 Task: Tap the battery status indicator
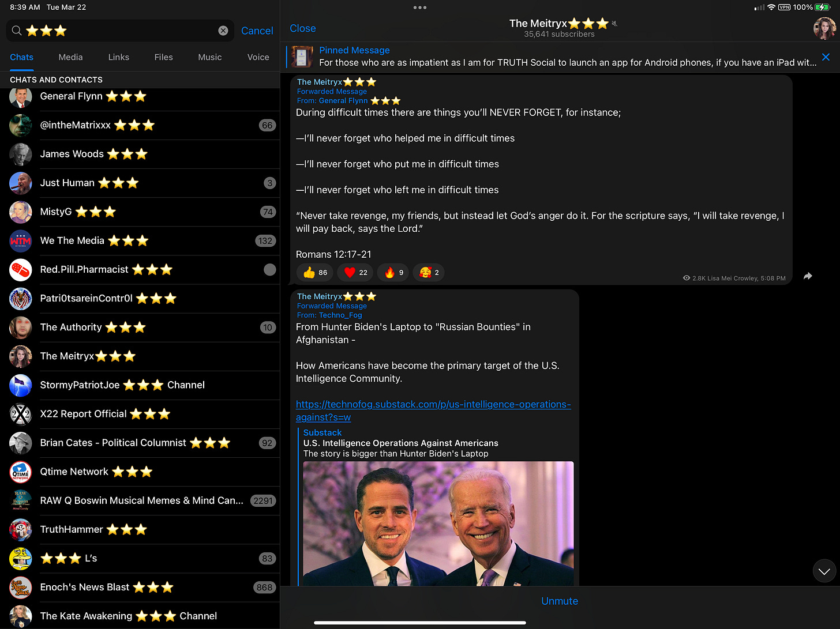(822, 7)
